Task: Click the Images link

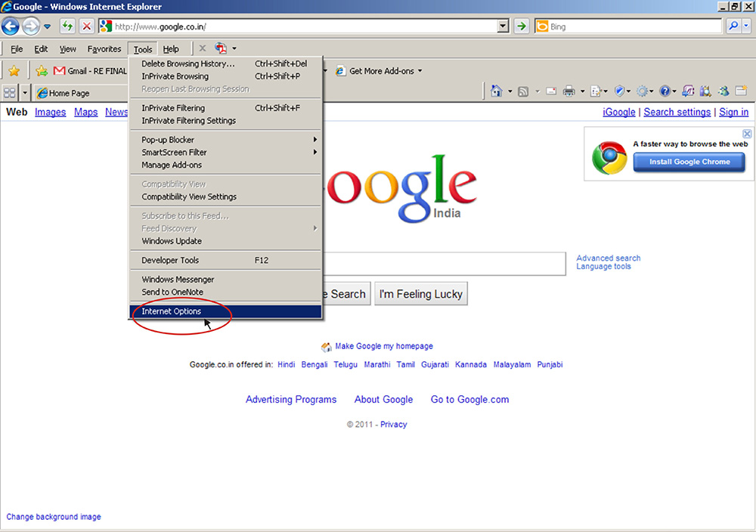Action: coord(50,113)
